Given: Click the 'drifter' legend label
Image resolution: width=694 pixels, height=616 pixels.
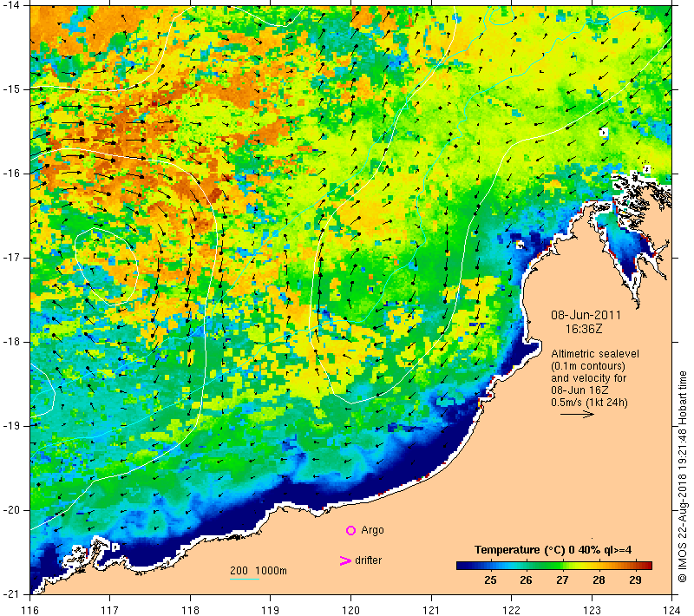Looking at the screenshot, I should [368, 560].
